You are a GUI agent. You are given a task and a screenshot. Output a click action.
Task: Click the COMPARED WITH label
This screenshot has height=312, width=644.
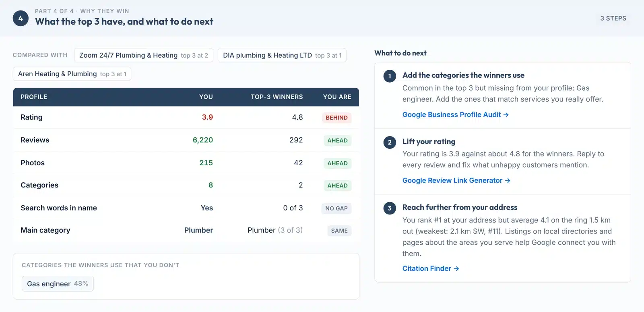tap(40, 55)
